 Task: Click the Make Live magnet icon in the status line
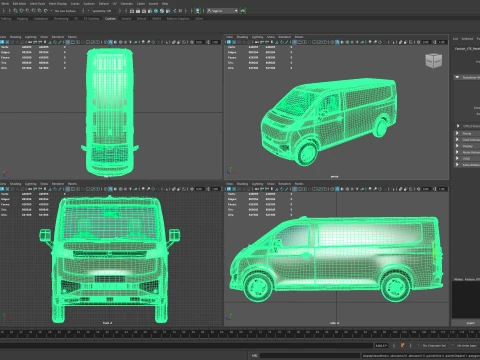46,11
